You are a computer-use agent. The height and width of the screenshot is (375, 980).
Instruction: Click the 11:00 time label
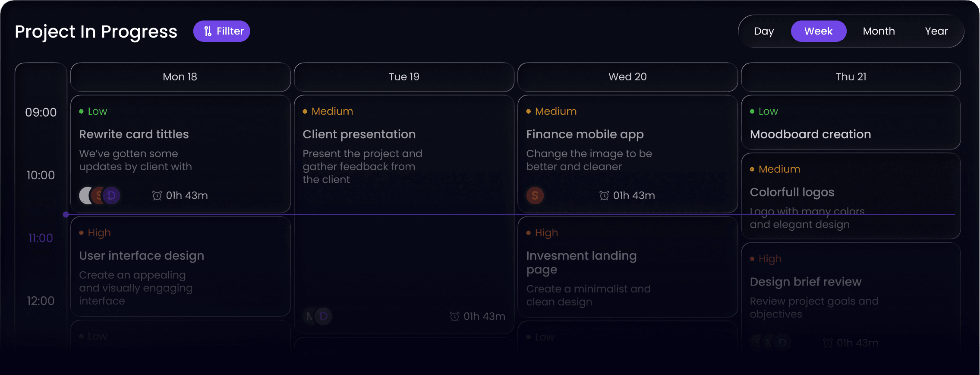pos(41,238)
